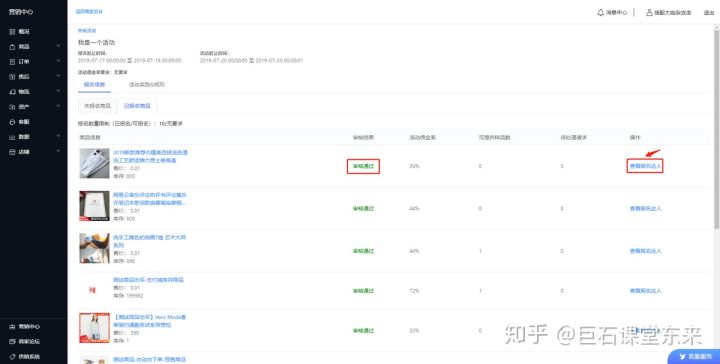This screenshot has height=364, width=720.
Task: Click the 退出 logout link
Action: coord(709,13)
